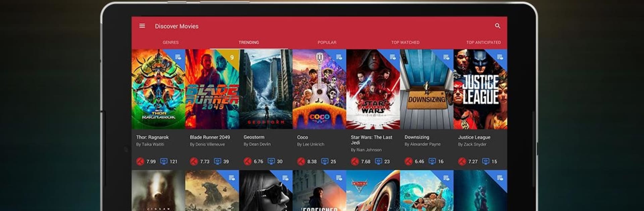Click the watchers monitor icon next to 23
Viewport: 644px width, 211px height.
click(x=378, y=161)
